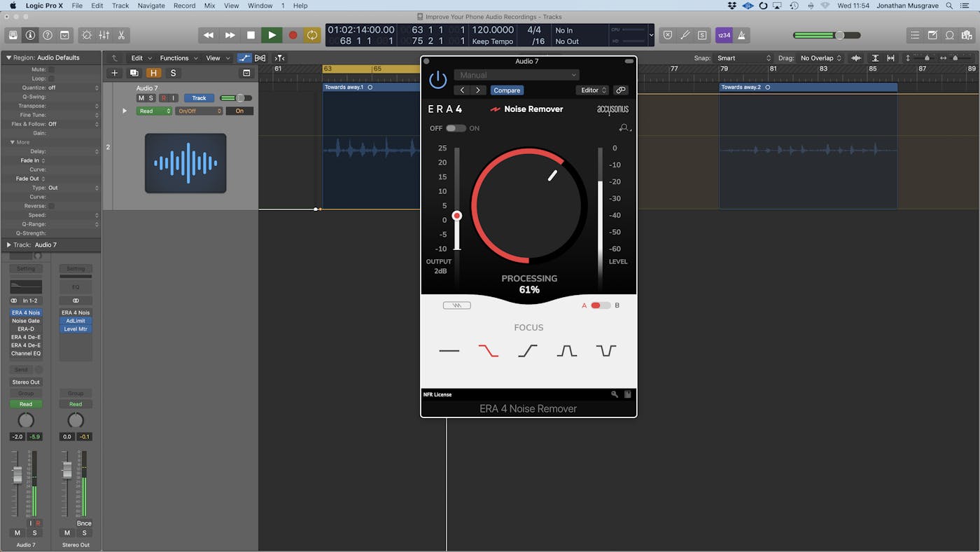Open the Library button in control bar
Viewport: 980px width, 552px height.
(13, 35)
